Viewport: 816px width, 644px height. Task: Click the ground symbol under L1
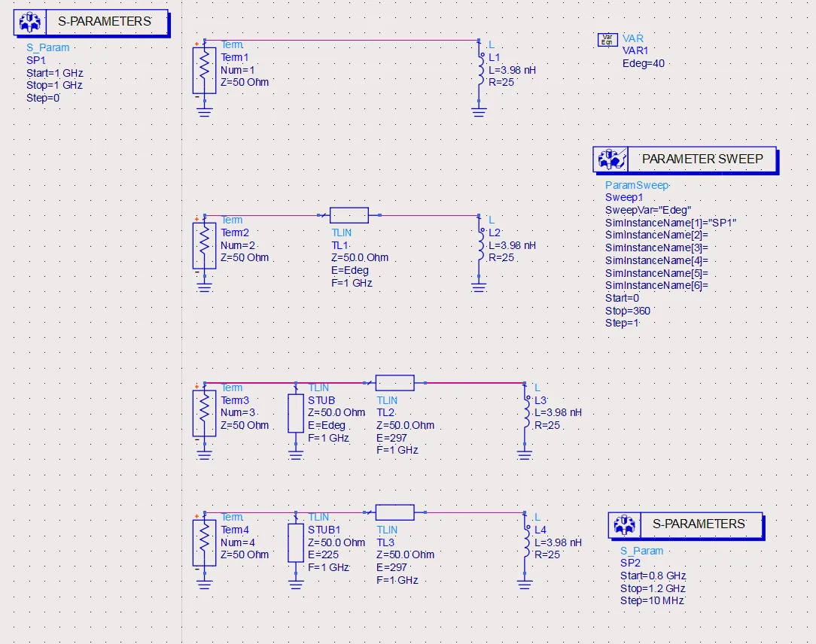click(x=480, y=112)
